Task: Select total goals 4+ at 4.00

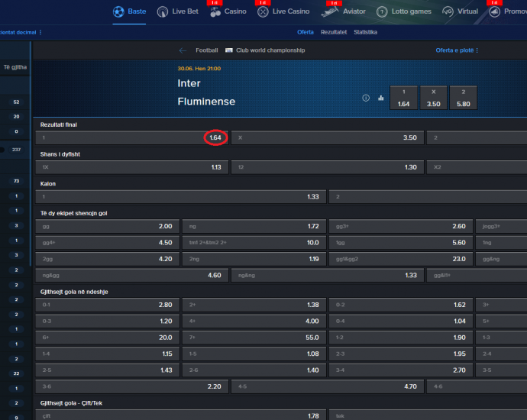Action: (x=254, y=321)
